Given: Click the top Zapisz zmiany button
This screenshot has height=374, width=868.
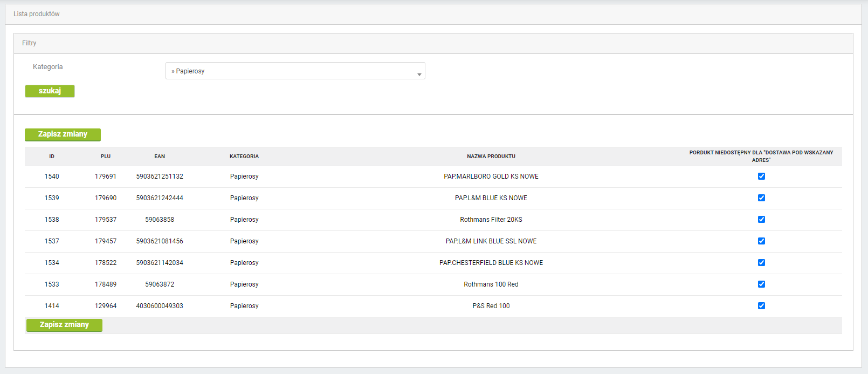Looking at the screenshot, I should [x=63, y=134].
